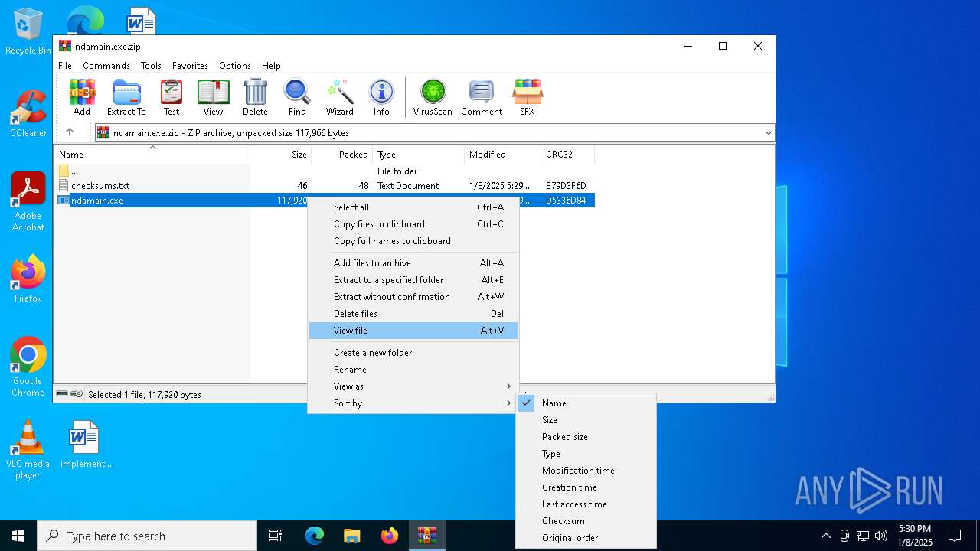Open VLC media player shortcut
The image size is (980, 551).
[28, 450]
